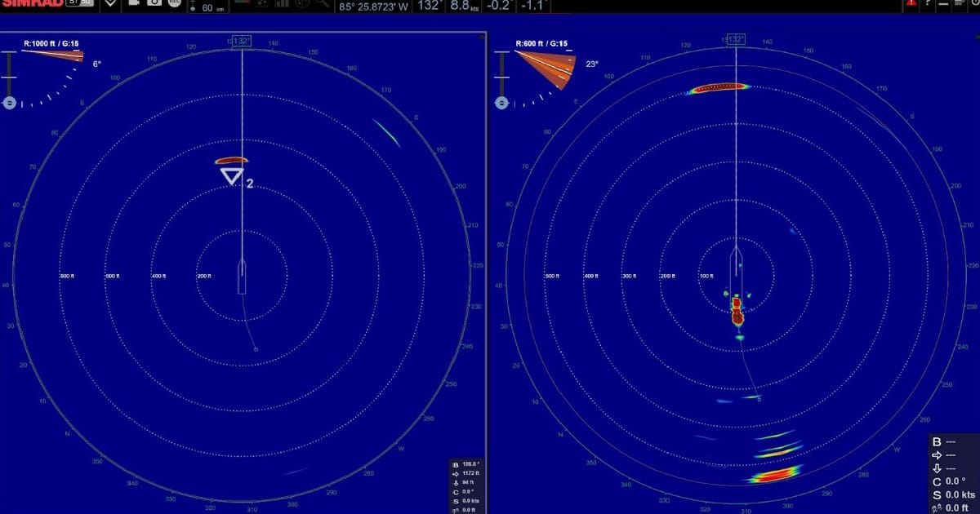980x514 pixels.
Task: Open the red warning alarm icon
Action: [x=911, y=3]
